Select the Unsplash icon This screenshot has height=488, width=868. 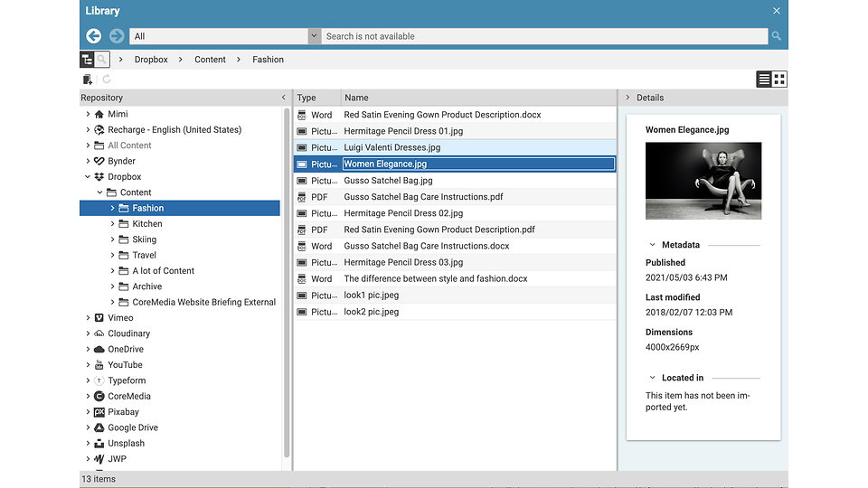coord(99,443)
